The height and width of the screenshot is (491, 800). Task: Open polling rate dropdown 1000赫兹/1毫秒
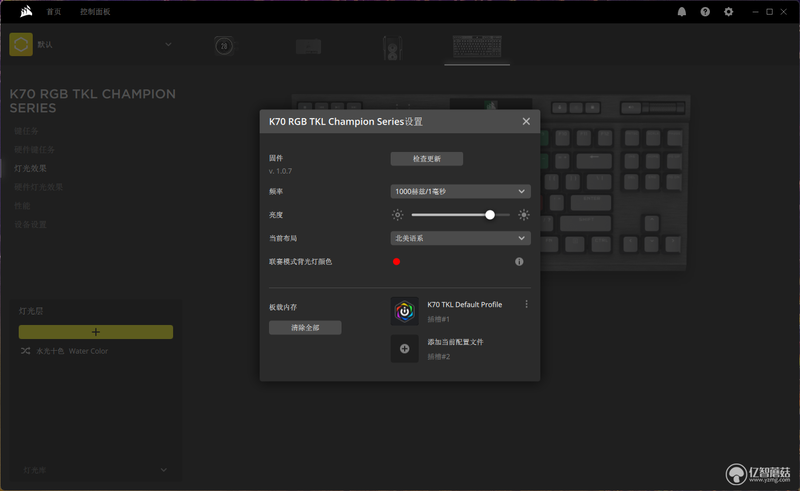[461, 191]
